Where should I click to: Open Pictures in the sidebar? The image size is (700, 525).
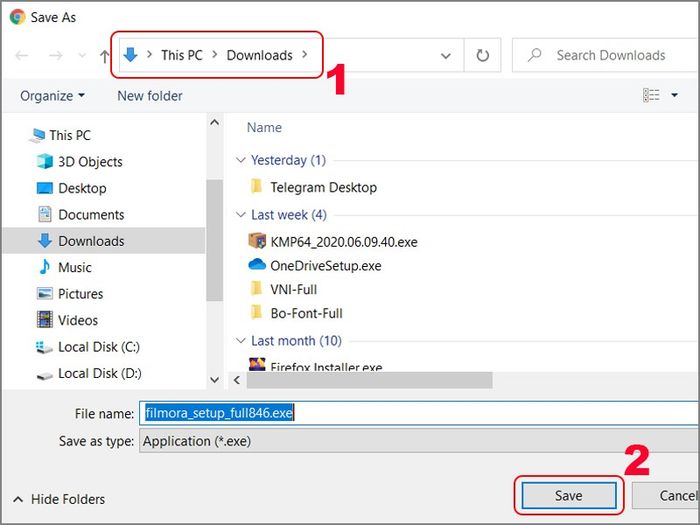pyautogui.click(x=80, y=294)
